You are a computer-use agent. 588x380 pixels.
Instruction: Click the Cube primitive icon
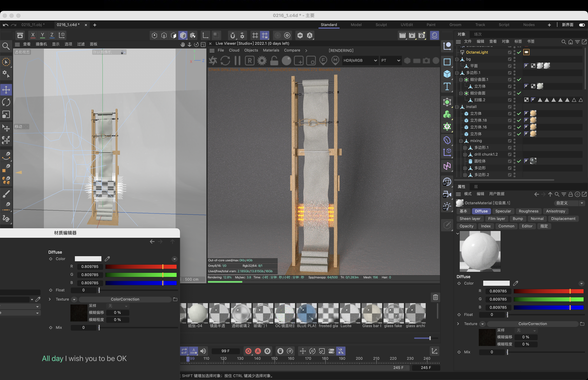coord(447,74)
